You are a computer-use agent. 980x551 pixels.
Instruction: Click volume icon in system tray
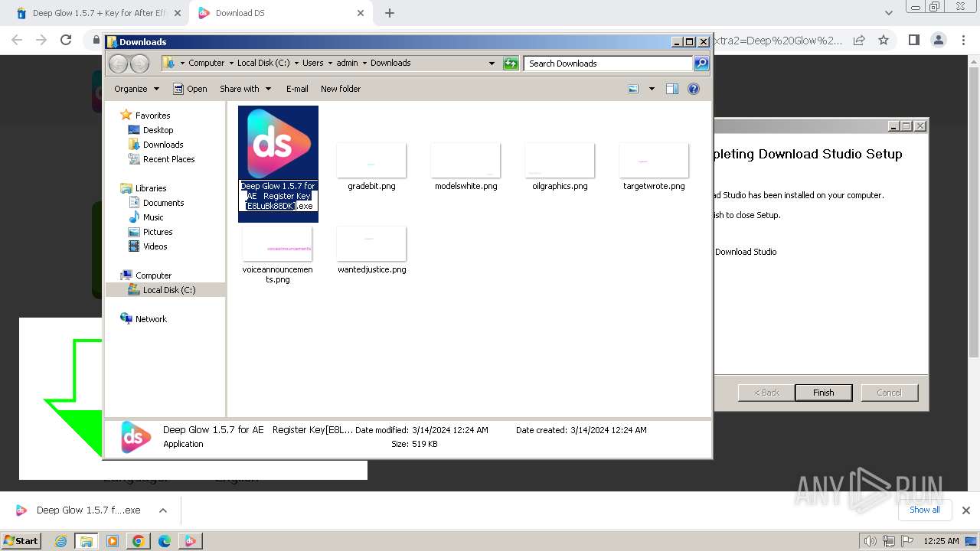(871, 541)
